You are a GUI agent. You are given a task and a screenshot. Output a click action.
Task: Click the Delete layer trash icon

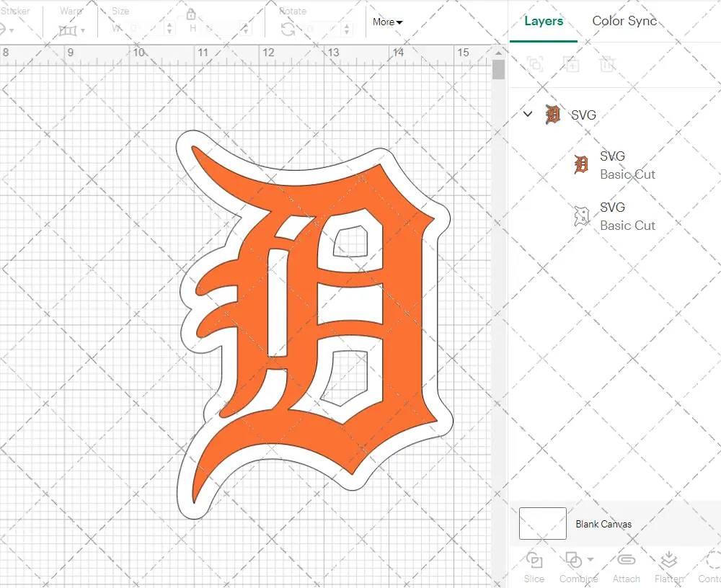[x=607, y=64]
